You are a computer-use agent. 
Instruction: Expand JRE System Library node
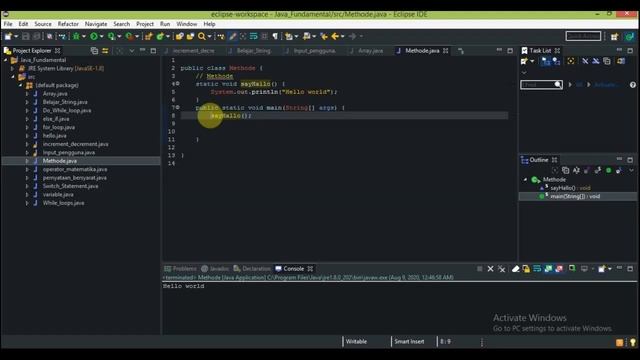12,69
